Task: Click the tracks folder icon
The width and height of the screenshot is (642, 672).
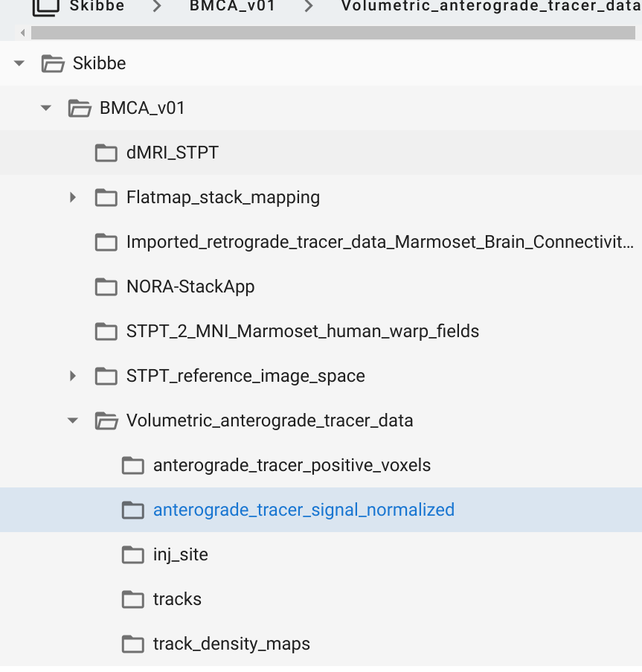Action: pos(132,600)
